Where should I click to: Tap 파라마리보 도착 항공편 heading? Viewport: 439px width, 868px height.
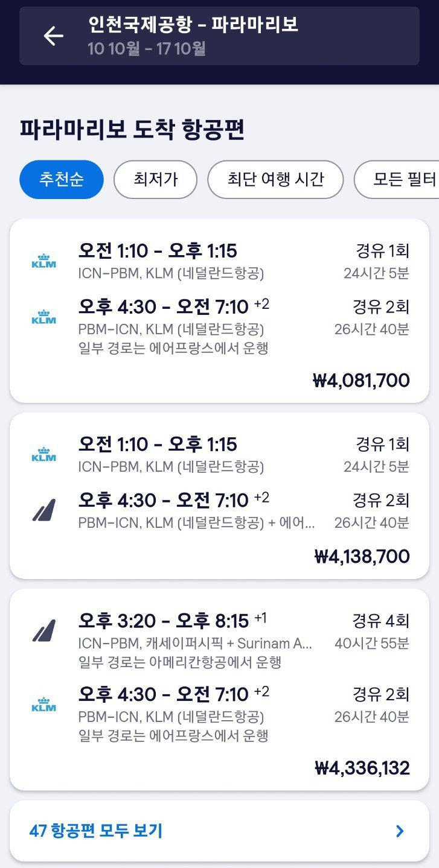(132, 130)
